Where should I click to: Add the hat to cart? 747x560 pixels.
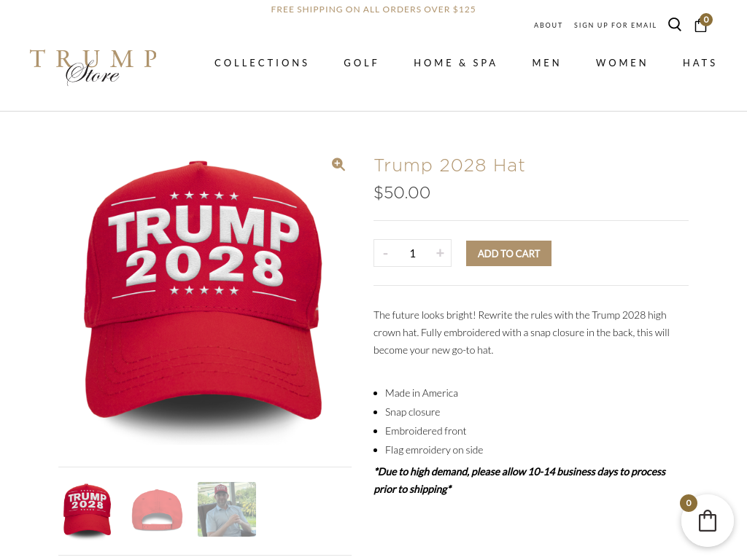[508, 253]
